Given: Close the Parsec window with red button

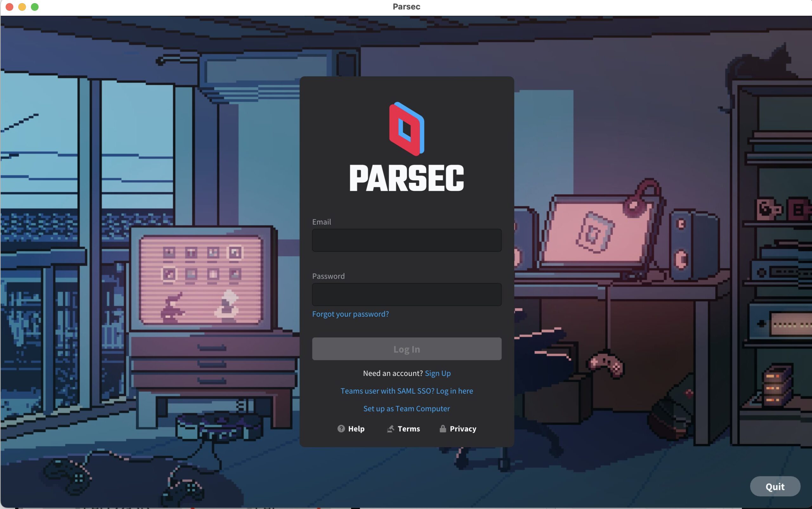Looking at the screenshot, I should coord(10,7).
